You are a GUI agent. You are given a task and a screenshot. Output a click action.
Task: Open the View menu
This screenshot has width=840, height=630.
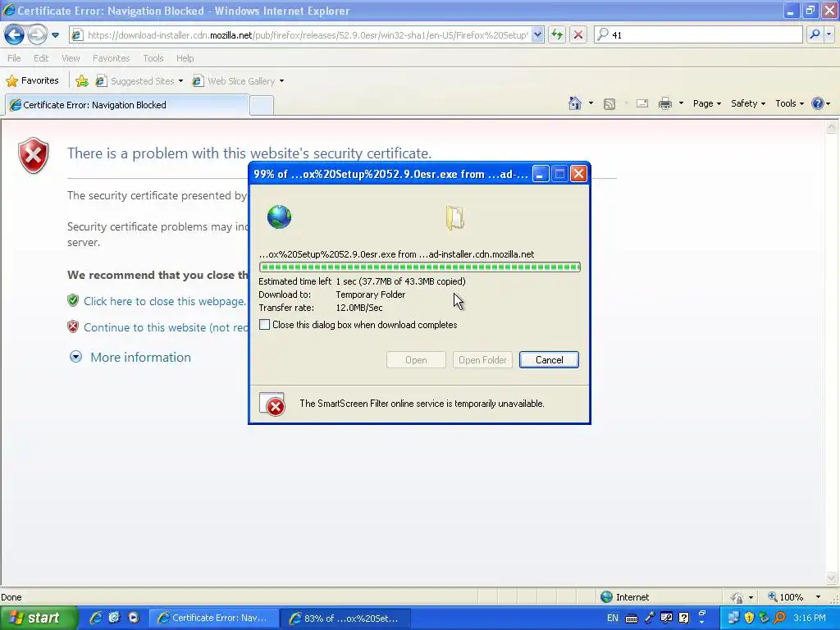(71, 58)
